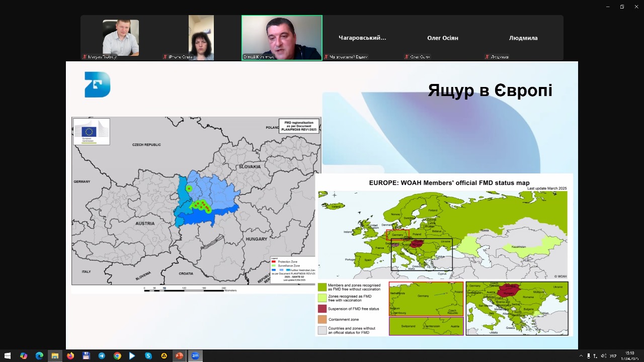Select the active speaker's video tile

pos(282,38)
